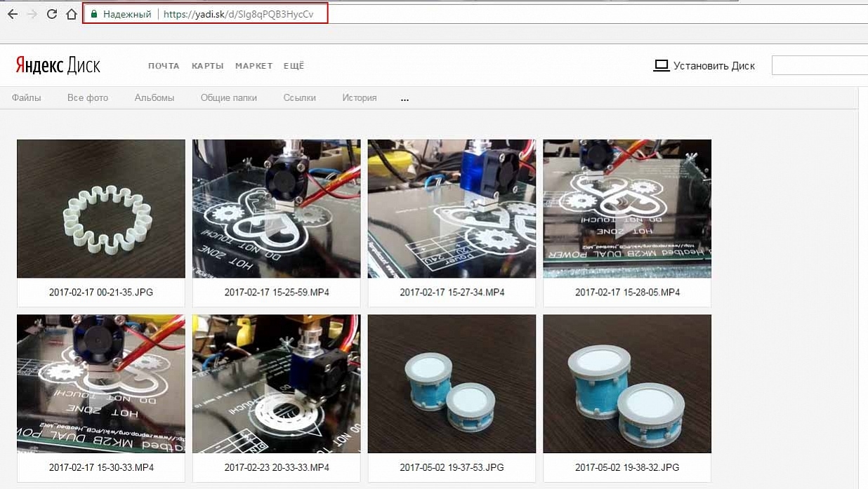The width and height of the screenshot is (868, 489).
Task: Click the monitor icon beside Установить Диск
Action: (x=661, y=65)
